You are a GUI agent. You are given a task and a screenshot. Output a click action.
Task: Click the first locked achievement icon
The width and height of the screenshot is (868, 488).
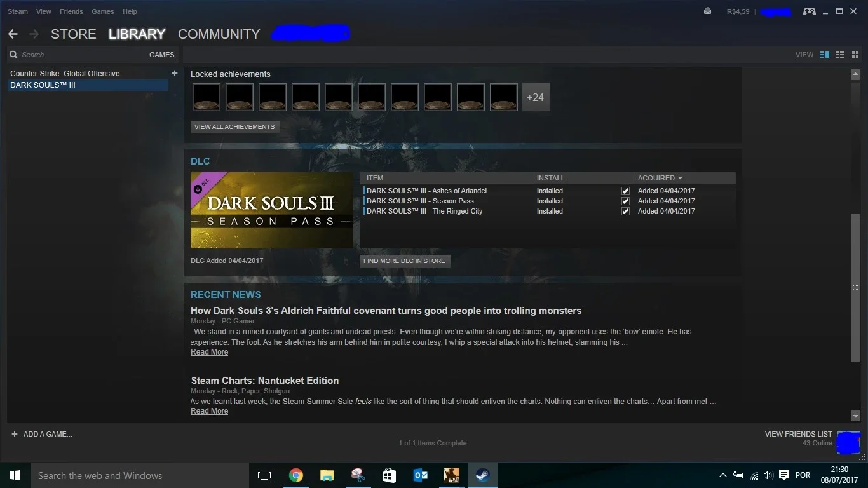(206, 97)
